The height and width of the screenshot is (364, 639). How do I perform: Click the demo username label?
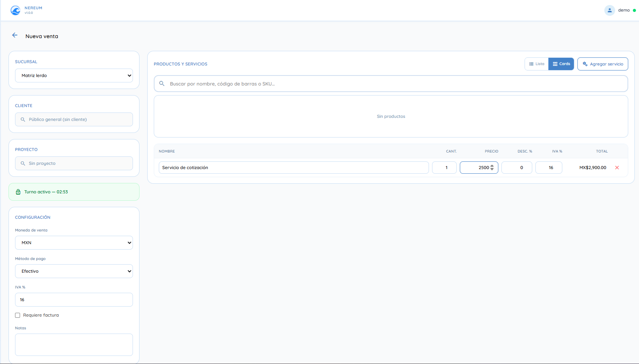624,10
